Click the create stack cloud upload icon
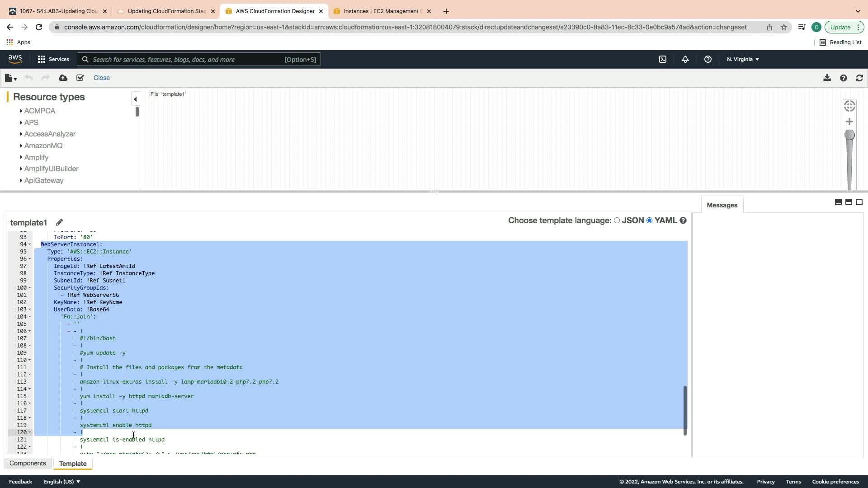This screenshot has height=488, width=868. click(x=63, y=78)
